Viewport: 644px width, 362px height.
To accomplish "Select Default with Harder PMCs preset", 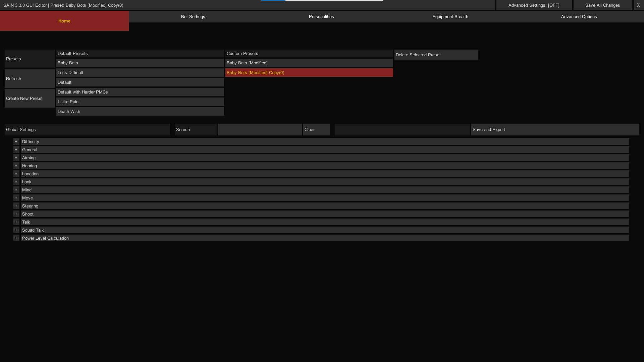I will point(140,92).
